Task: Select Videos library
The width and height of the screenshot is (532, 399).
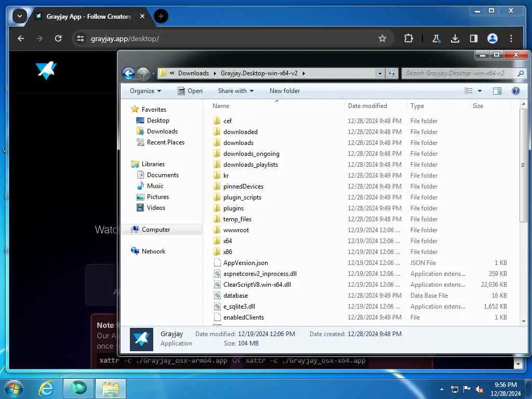Action: point(156,207)
